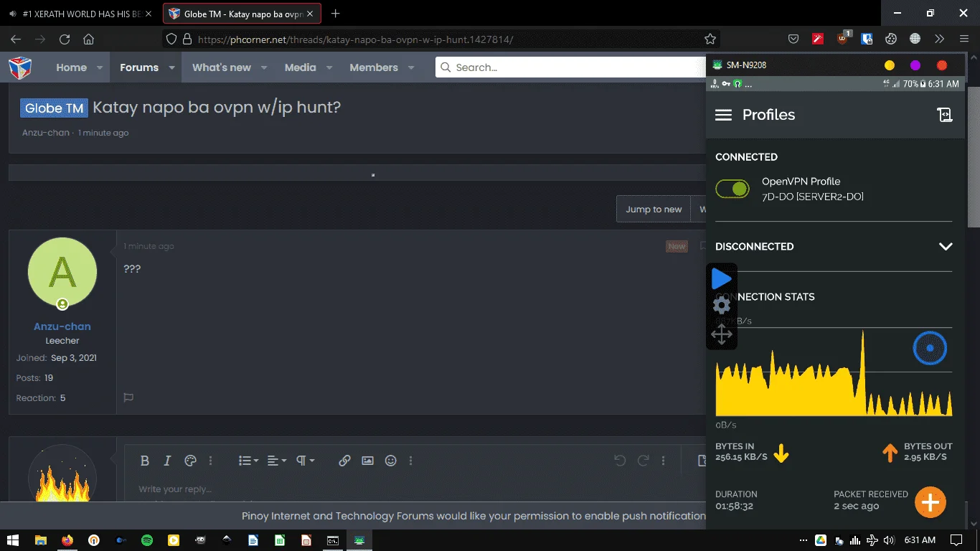The width and height of the screenshot is (980, 551).
Task: Open a new browser tab
Action: pyautogui.click(x=335, y=14)
